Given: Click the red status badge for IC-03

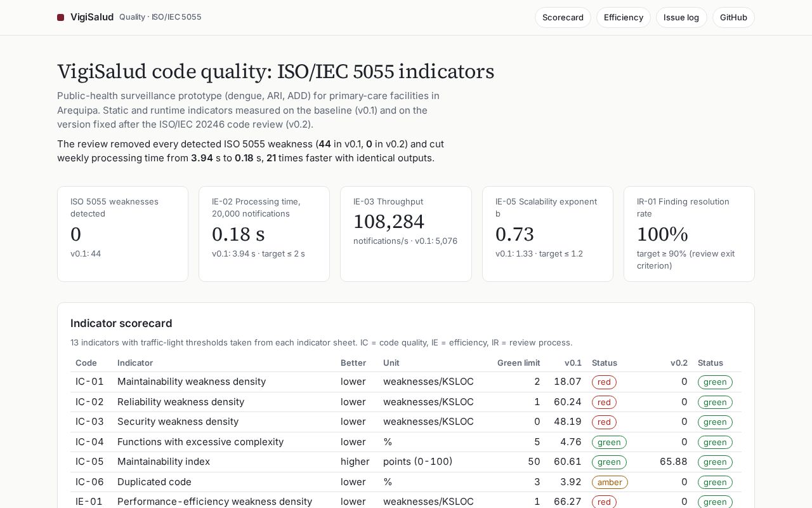Looking at the screenshot, I should [x=604, y=422].
